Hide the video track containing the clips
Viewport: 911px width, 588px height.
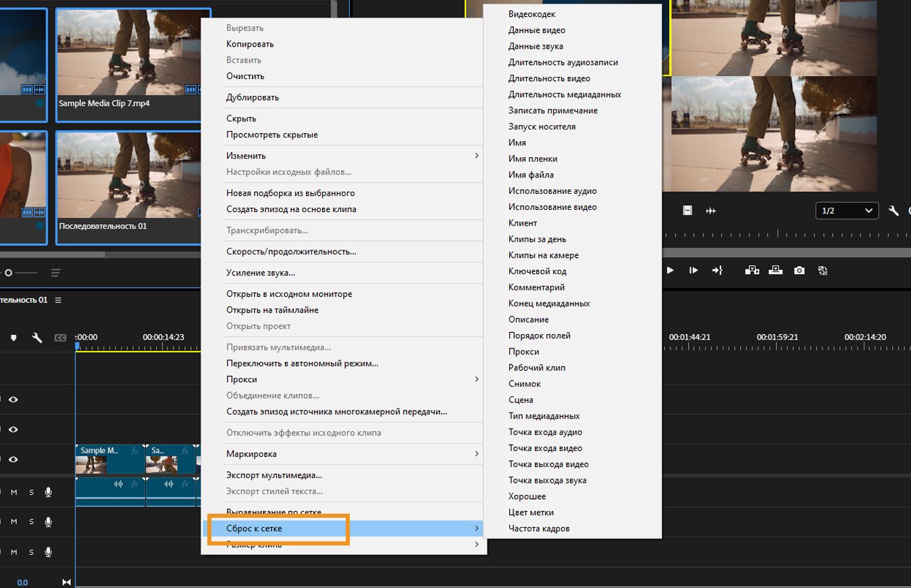[14, 459]
